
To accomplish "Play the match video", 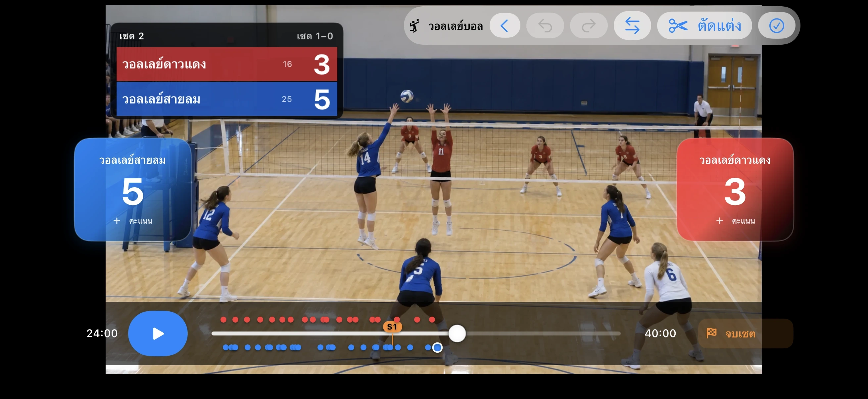I will [158, 333].
